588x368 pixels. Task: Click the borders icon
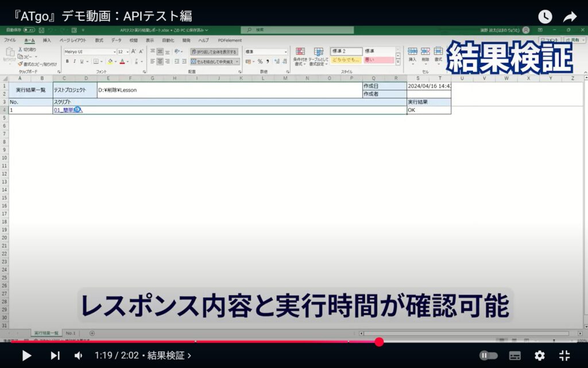(96, 61)
